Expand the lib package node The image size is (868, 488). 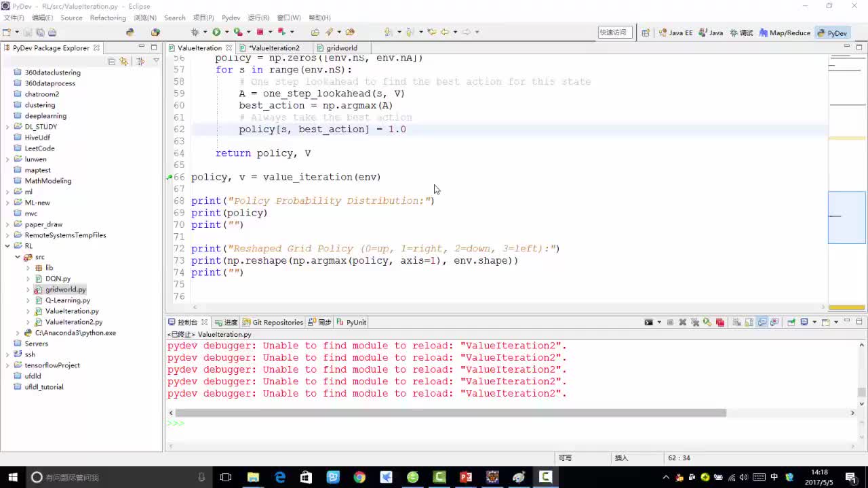[28, 268]
